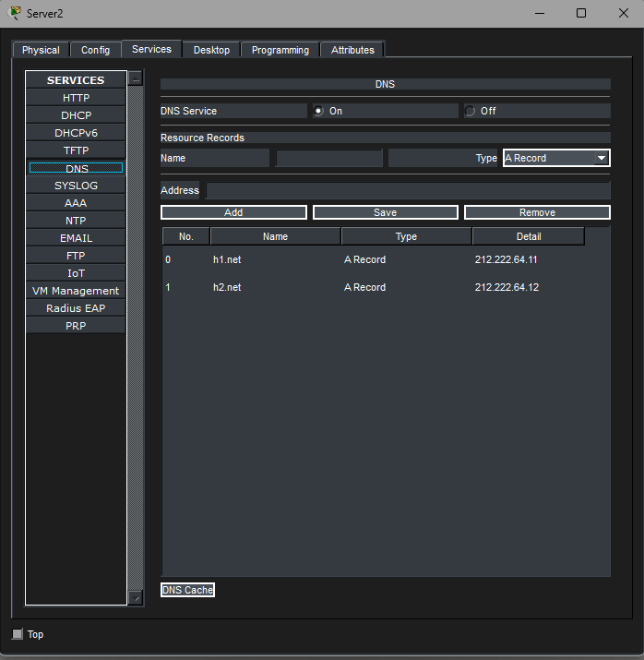Open the EMAIL service settings

click(77, 238)
